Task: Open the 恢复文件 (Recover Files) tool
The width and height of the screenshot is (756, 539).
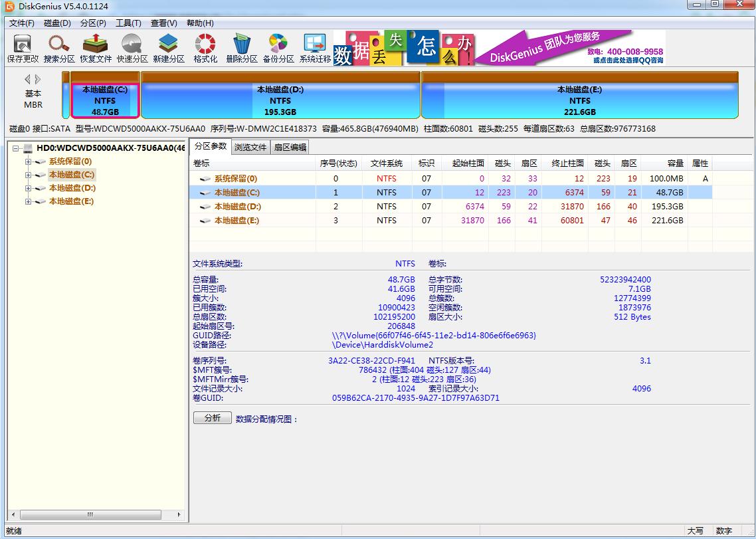Action: [x=94, y=47]
